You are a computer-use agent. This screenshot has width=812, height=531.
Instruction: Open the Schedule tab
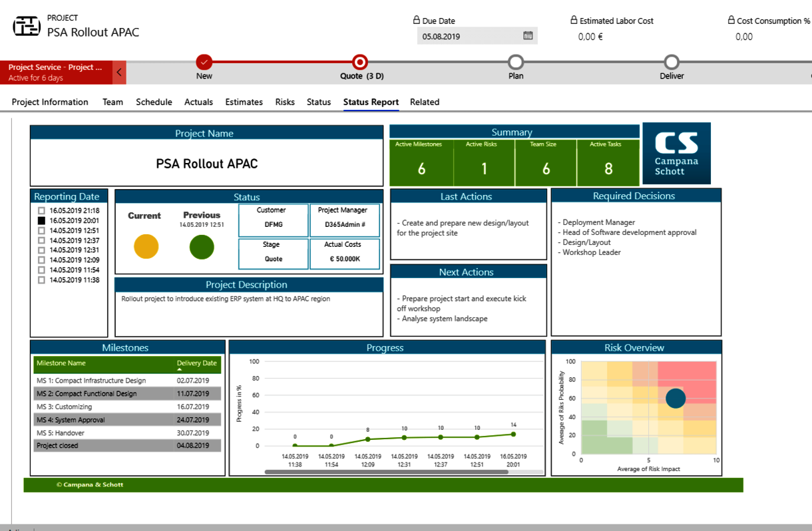154,102
